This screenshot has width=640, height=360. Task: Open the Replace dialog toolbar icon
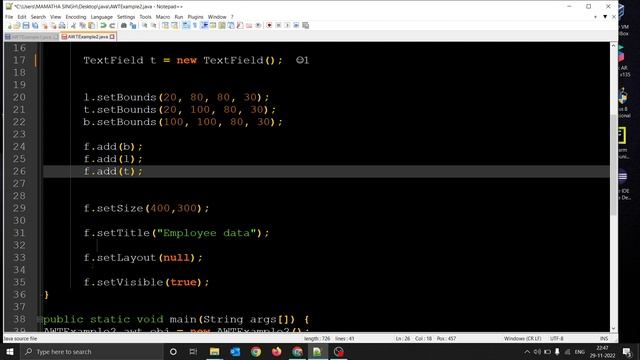pos(133,25)
